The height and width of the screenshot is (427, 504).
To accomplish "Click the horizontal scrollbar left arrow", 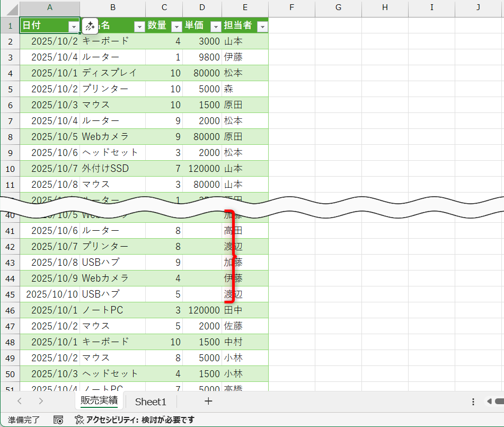I will coord(489,401).
